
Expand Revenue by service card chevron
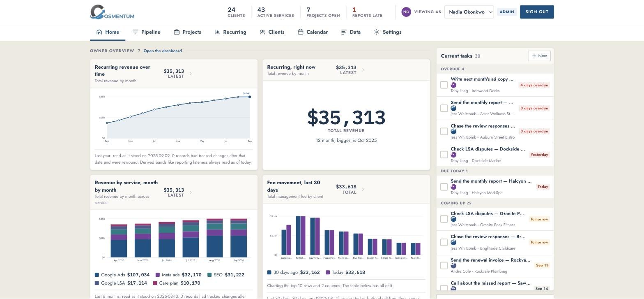coord(191,192)
